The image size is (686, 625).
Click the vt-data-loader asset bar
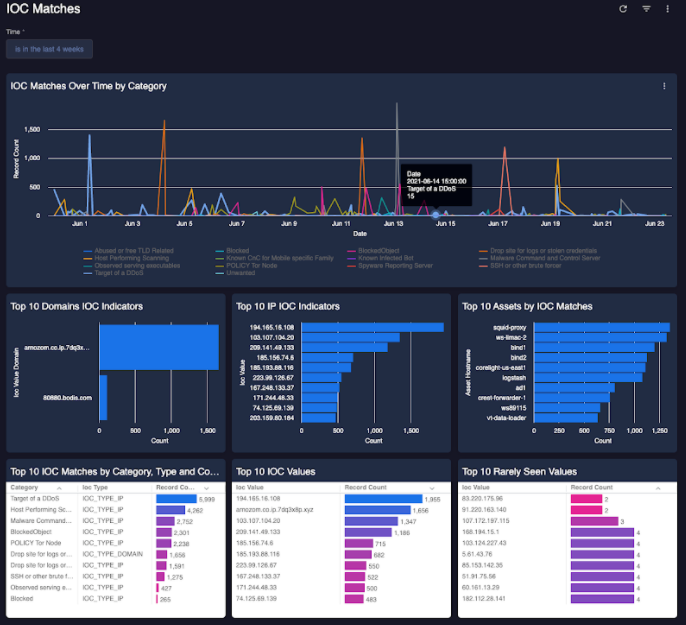click(566, 418)
